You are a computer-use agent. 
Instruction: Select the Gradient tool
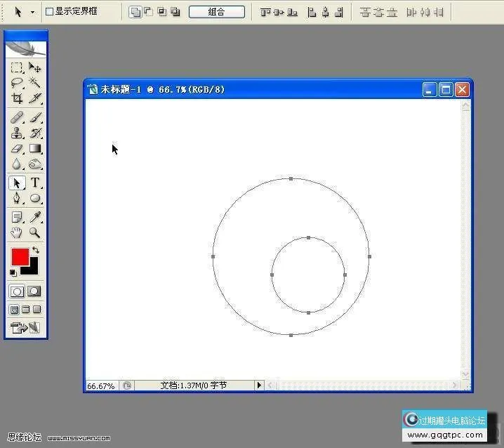(x=35, y=149)
